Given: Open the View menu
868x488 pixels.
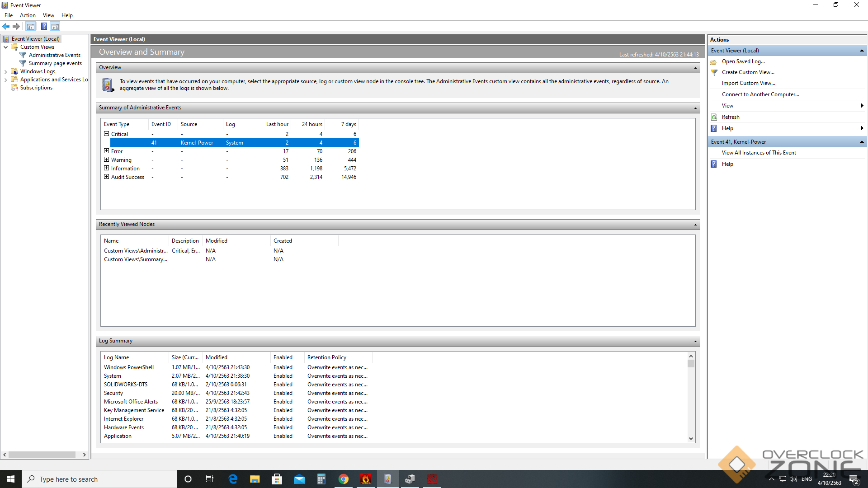Looking at the screenshot, I should [48, 15].
